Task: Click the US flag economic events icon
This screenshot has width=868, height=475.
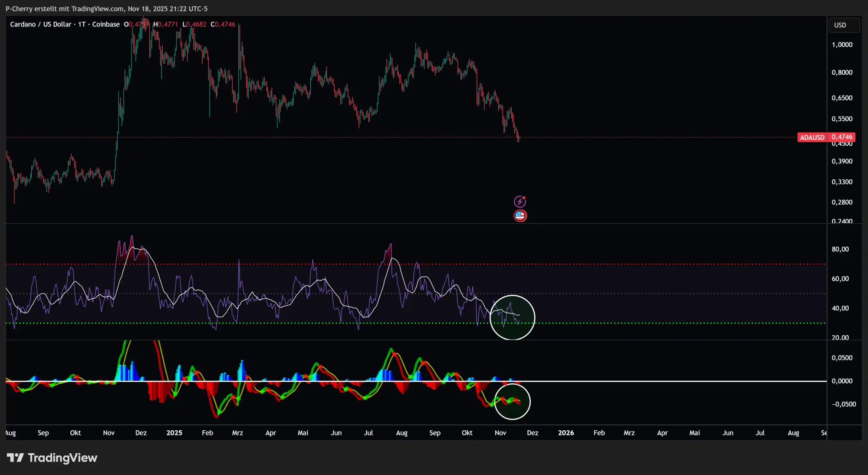Action: point(519,215)
